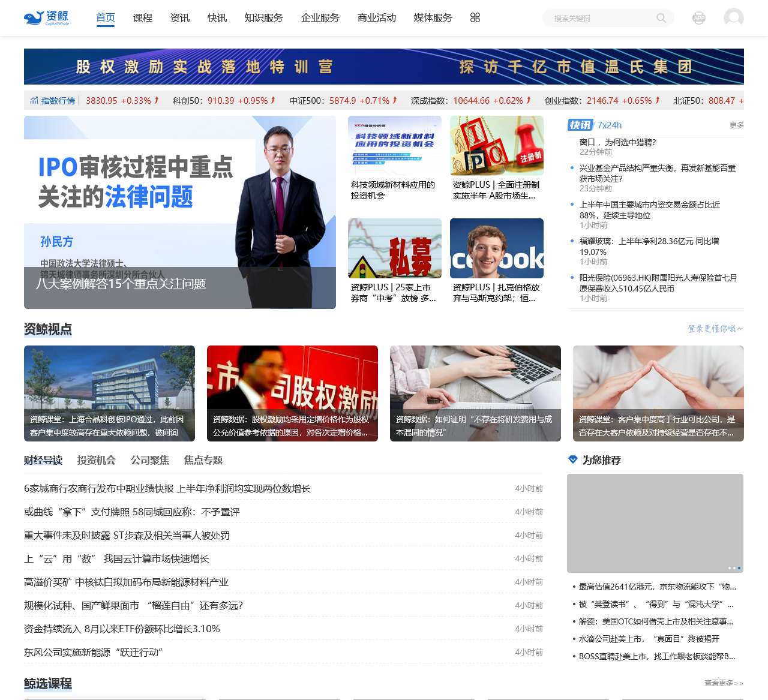
Task: Open article about 6家城商农商行中期业绩
Action: (167, 489)
